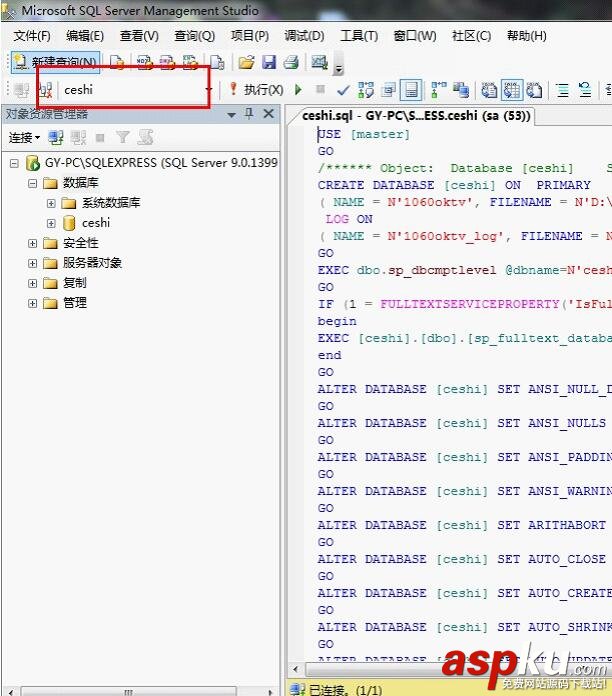Open the Query (查询) menu

click(194, 36)
